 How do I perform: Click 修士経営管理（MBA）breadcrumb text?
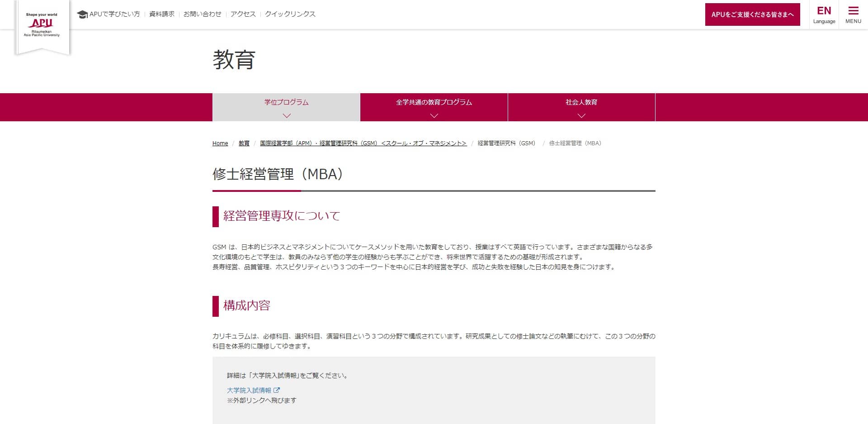[575, 143]
